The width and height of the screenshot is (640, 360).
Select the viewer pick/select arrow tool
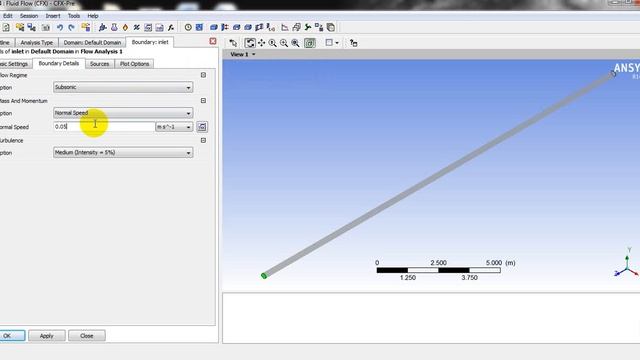point(233,43)
